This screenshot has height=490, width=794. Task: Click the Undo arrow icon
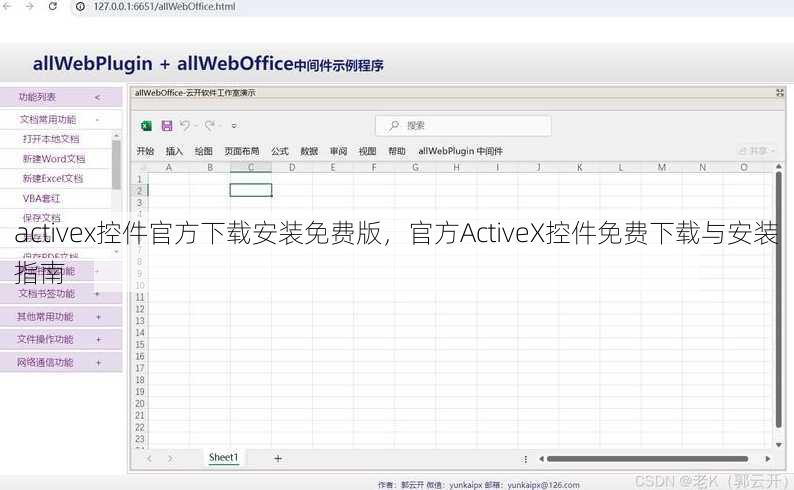coord(185,126)
